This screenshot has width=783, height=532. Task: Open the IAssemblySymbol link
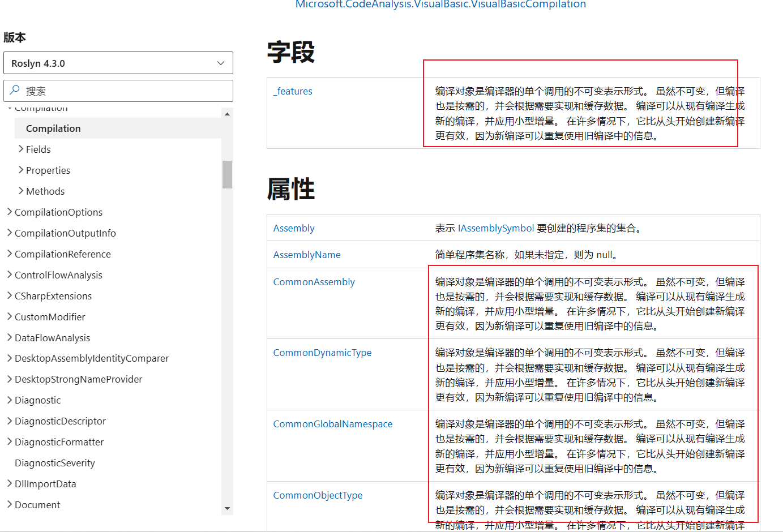(495, 228)
